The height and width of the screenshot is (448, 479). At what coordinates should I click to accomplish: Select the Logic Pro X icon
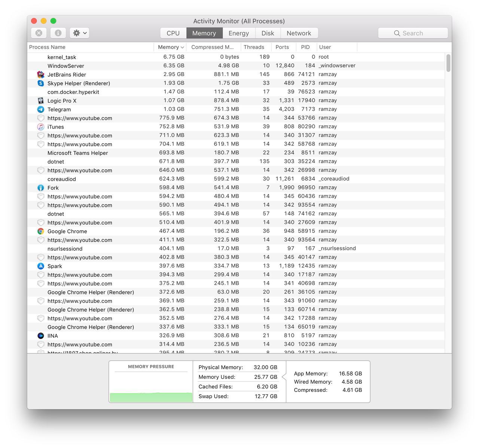[41, 101]
